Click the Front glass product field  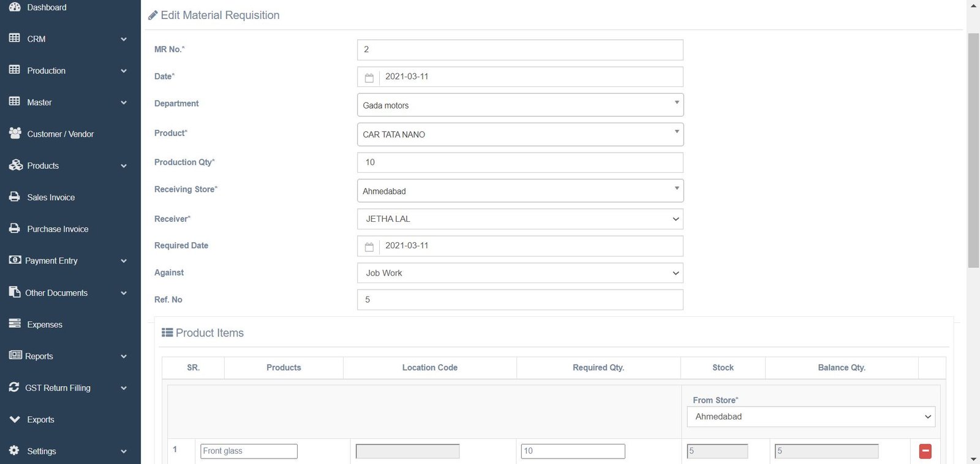pos(249,451)
